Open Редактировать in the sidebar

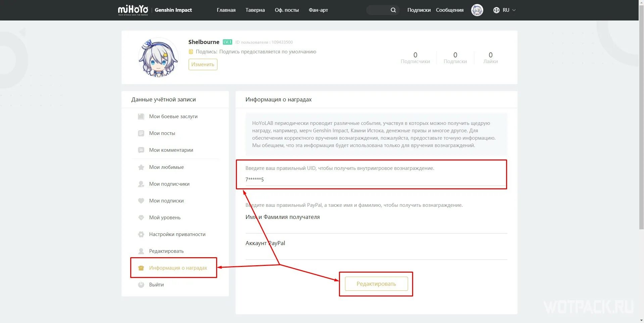(166, 251)
